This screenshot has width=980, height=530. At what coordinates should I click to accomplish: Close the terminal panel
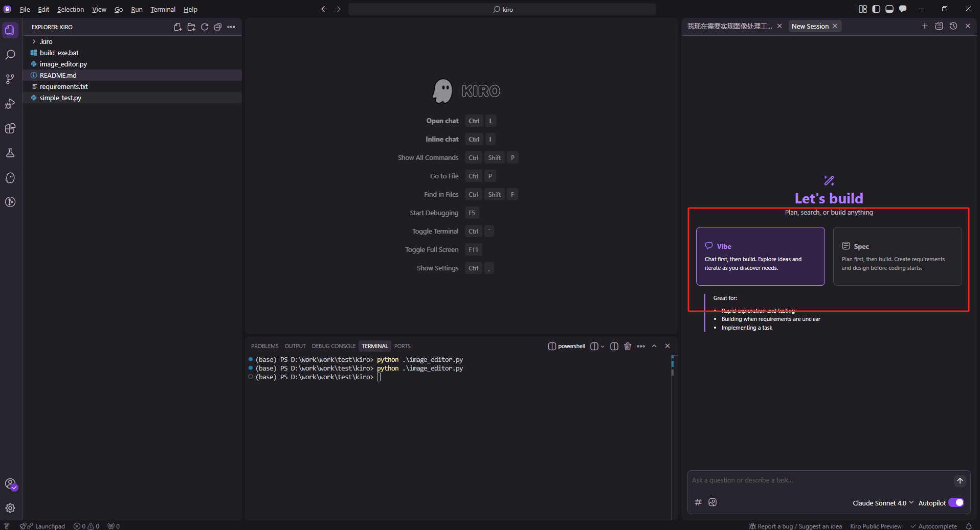click(667, 346)
